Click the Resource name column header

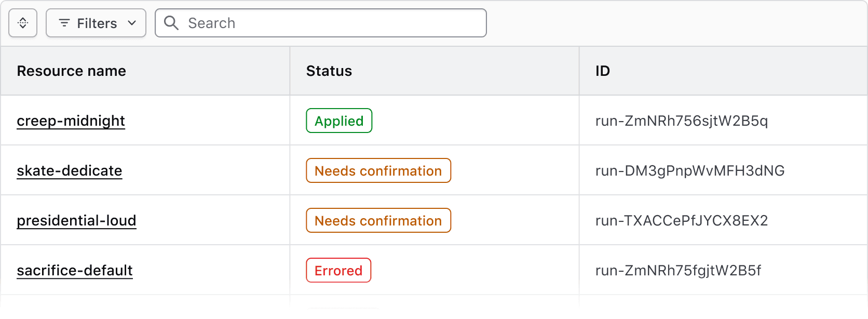(x=71, y=71)
